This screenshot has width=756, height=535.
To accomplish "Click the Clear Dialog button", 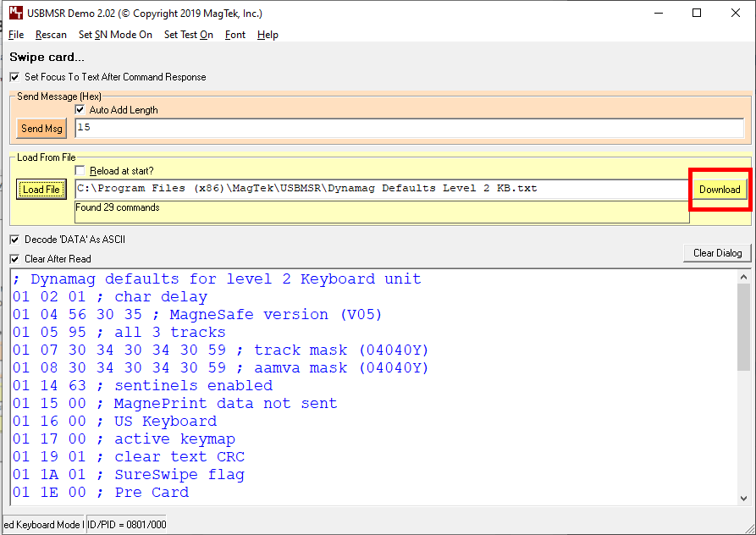I will coord(717,253).
